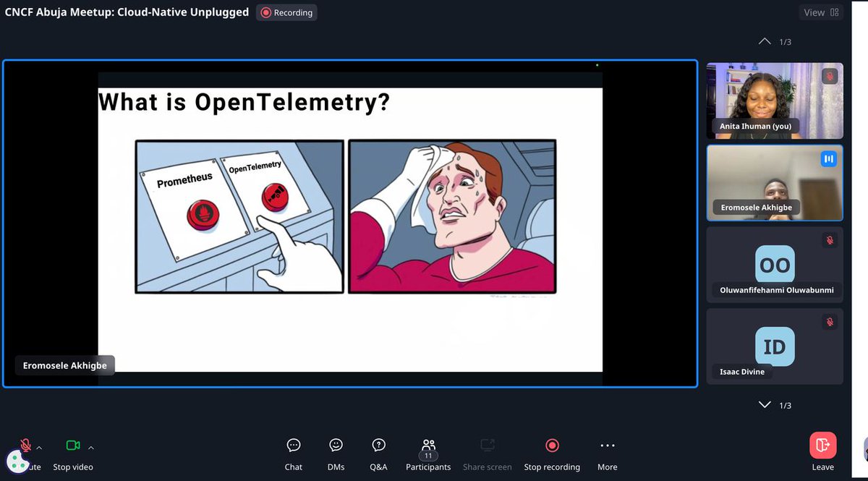The width and height of the screenshot is (868, 481).
Task: Click Eromosele Akhigbe label on shared screen
Action: click(65, 365)
